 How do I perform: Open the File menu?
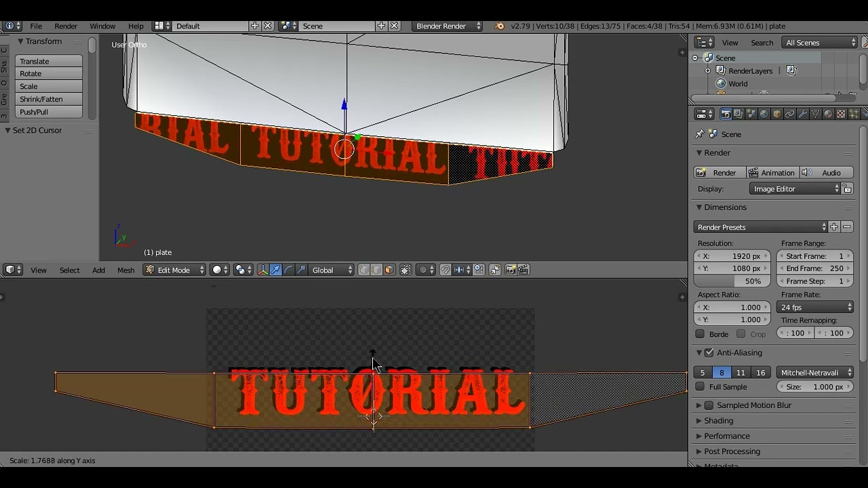pos(36,26)
